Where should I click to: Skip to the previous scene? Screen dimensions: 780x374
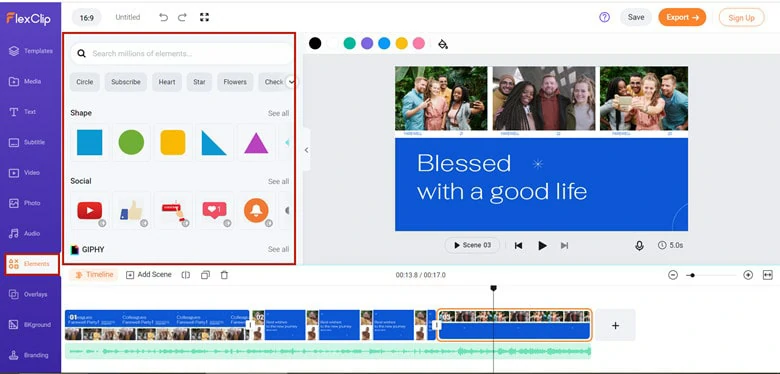pos(518,246)
